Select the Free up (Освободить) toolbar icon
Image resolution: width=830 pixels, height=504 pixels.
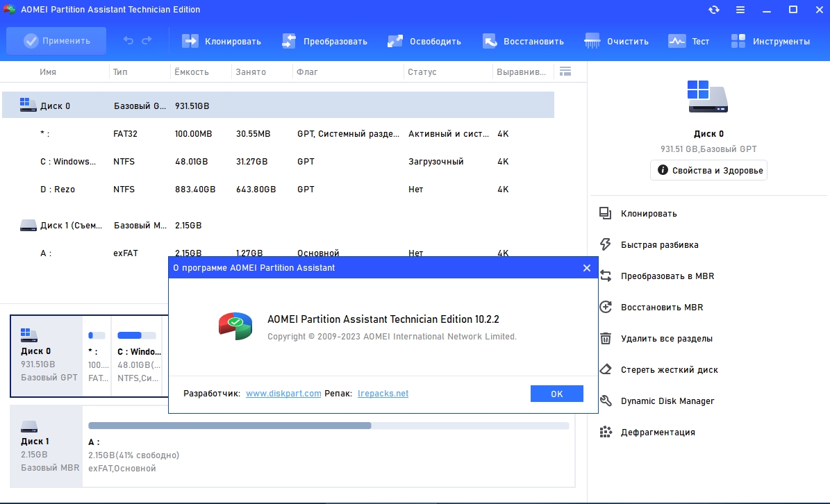[395, 41]
